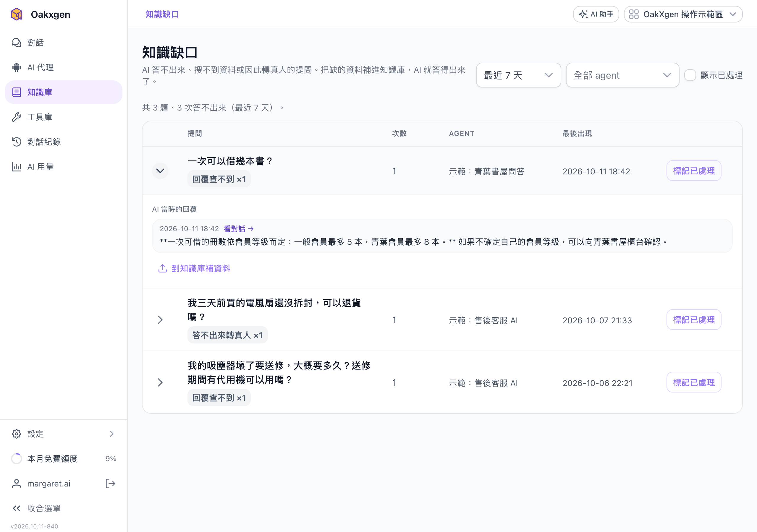Screen dimensions: 757x532
Task: Open 全部 agent filter dropdown
Action: 622,75
